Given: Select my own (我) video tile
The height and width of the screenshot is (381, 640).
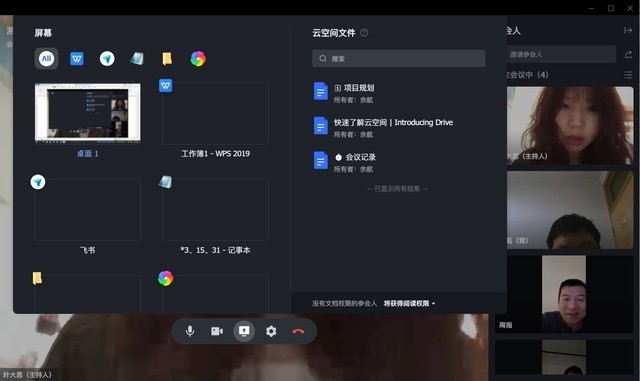Looking at the screenshot, I should click(x=570, y=210).
